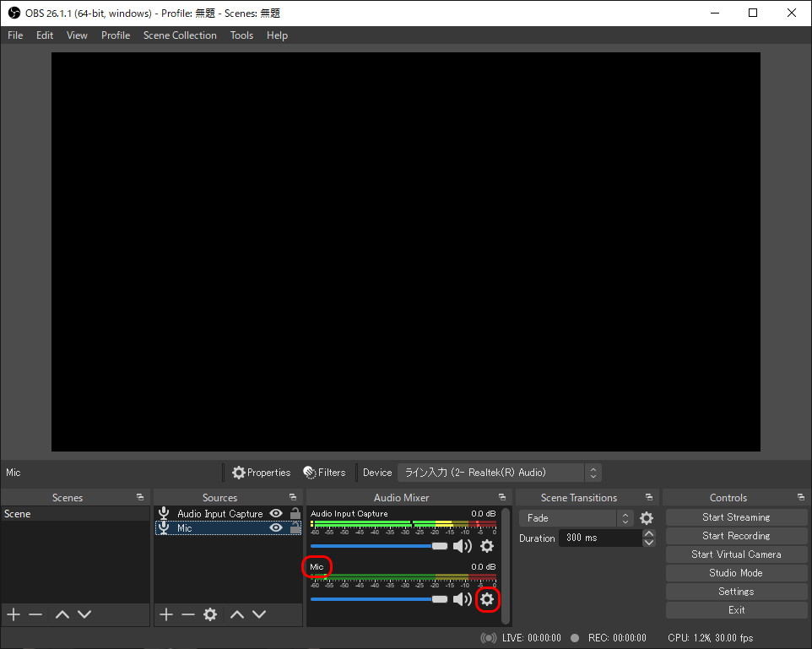Open Filters for the Mic source
The width and height of the screenshot is (812, 649).
(x=325, y=473)
